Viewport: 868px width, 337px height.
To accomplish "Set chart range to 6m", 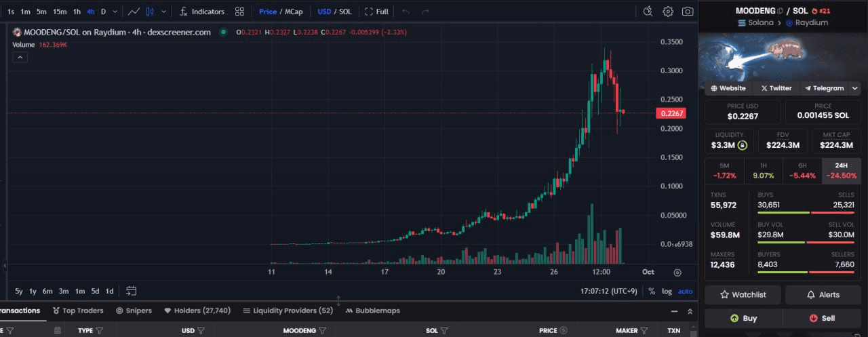I will click(x=47, y=291).
